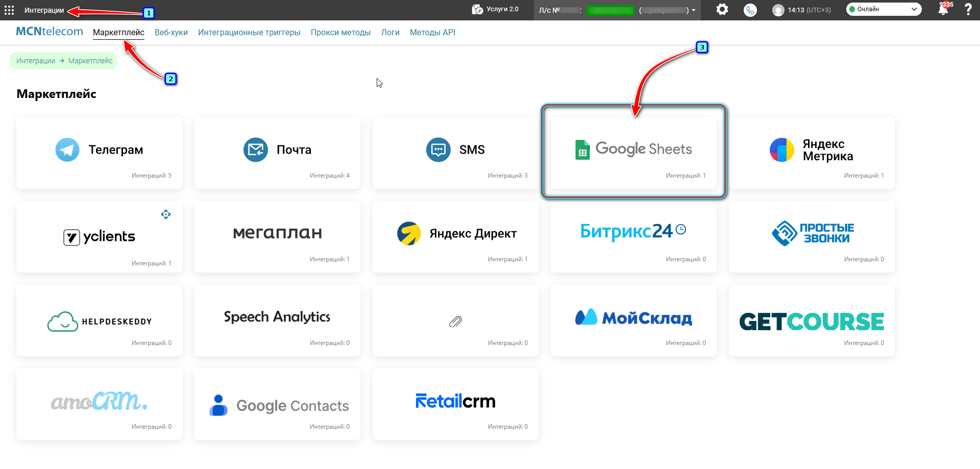Open the yclients integration card
Viewport: 980px width, 469px height.
tap(99, 237)
